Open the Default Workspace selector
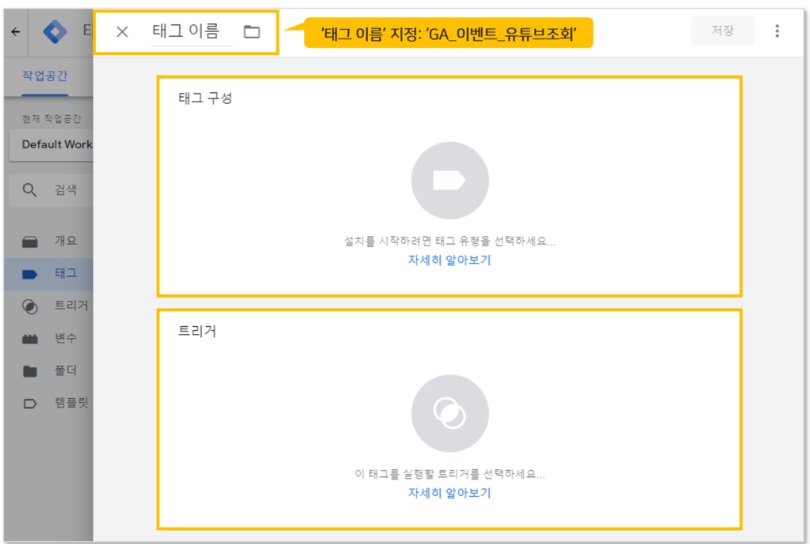Viewport: 810px width, 544px height. point(51,145)
